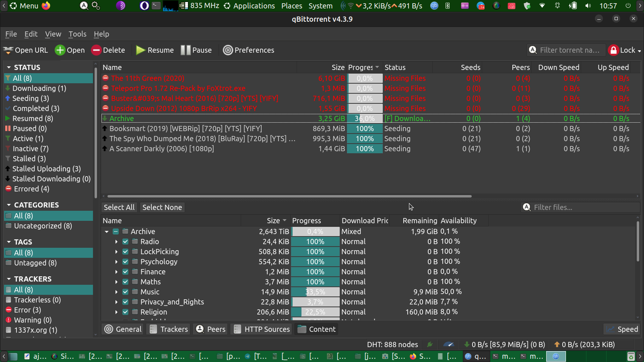Viewport: 644px width, 362px height.
Task: Collapse the Archive folder tree
Action: coord(107,232)
